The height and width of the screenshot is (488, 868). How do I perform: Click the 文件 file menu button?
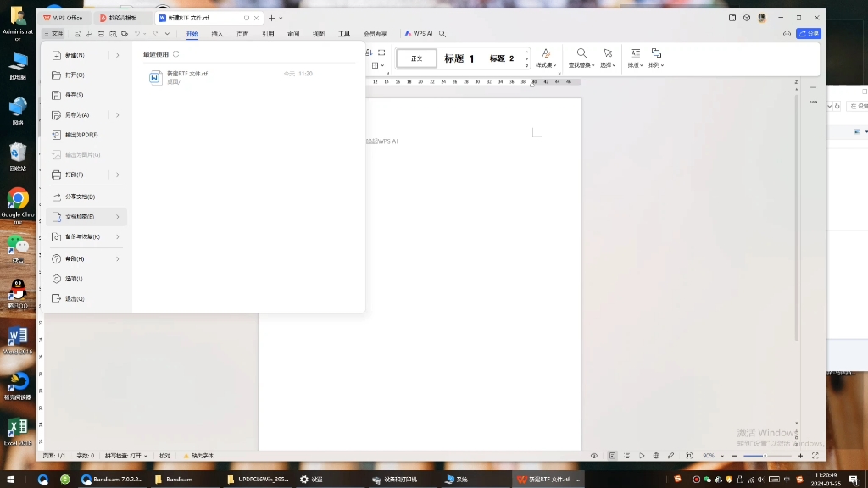pos(53,34)
